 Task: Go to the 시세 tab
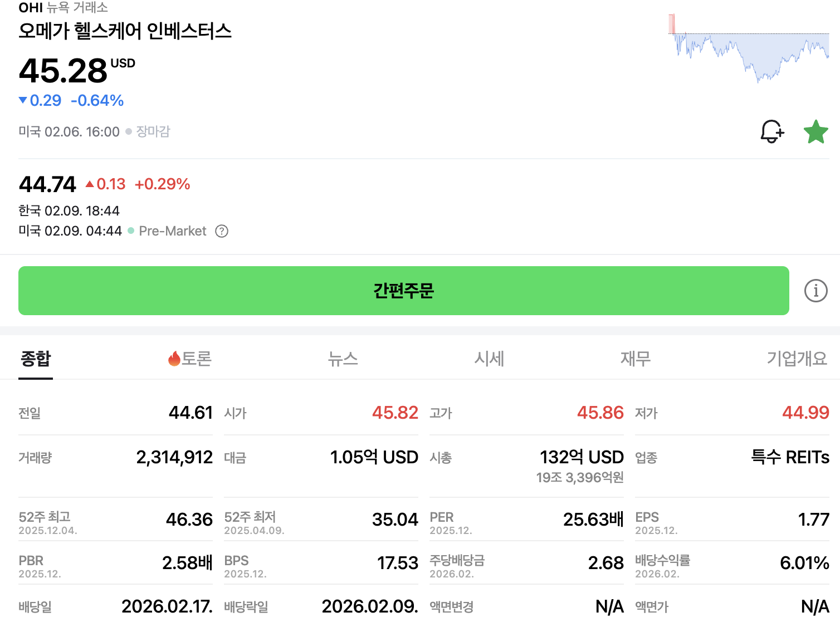point(489,359)
